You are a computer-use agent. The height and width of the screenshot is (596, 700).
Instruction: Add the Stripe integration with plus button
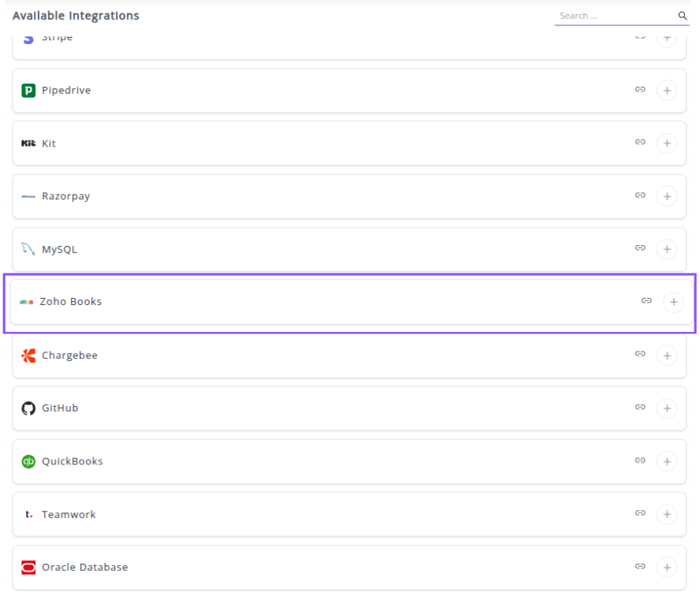click(667, 38)
